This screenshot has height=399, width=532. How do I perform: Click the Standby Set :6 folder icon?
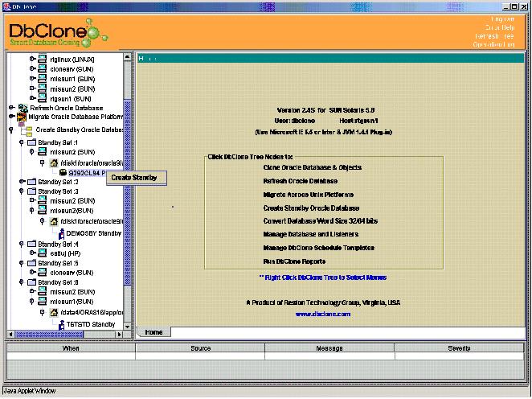tap(31, 282)
